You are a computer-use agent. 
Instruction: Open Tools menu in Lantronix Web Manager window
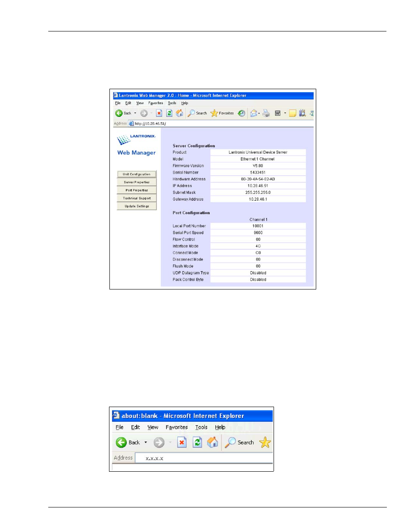coord(172,103)
